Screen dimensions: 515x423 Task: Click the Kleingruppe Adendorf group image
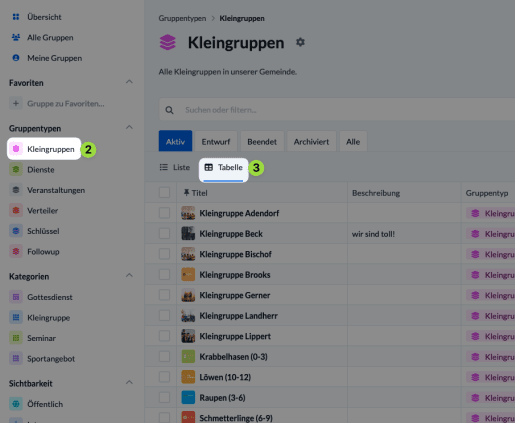188,213
